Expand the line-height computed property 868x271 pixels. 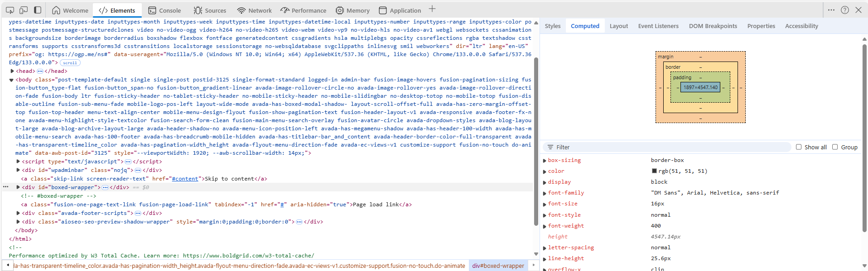[x=545, y=259]
